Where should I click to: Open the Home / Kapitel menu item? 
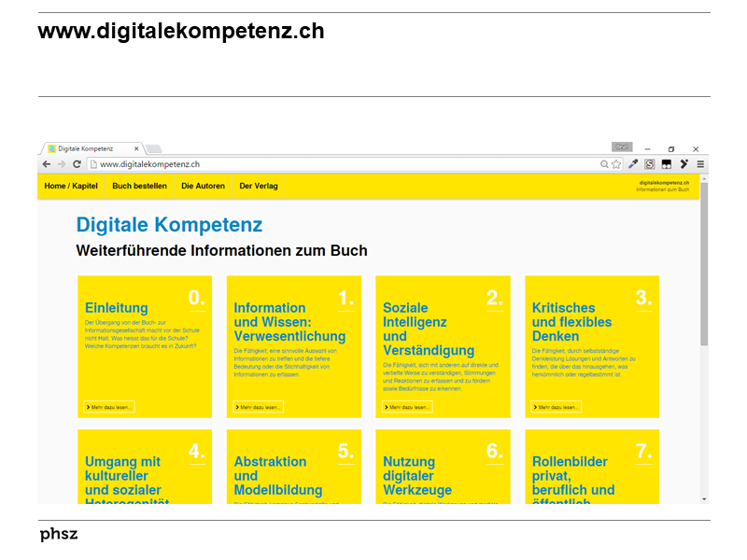(x=70, y=186)
